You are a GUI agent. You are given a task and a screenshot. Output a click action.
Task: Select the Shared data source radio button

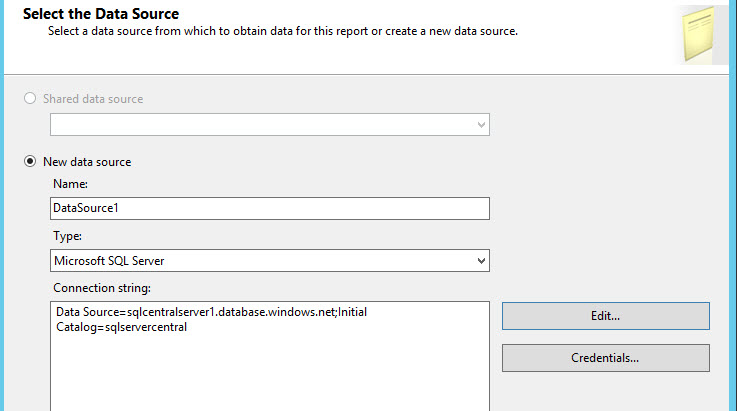(x=31, y=99)
